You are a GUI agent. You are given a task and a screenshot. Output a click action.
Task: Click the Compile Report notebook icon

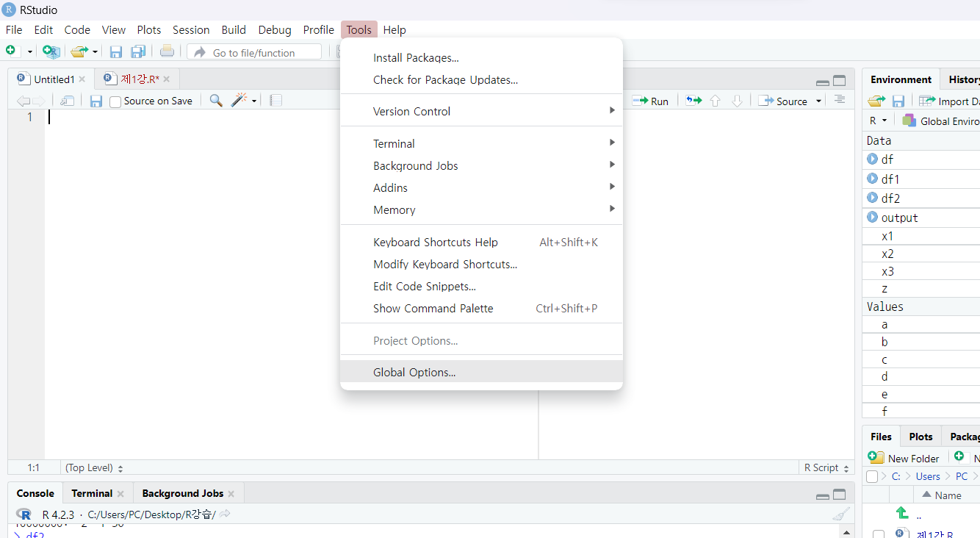point(276,101)
